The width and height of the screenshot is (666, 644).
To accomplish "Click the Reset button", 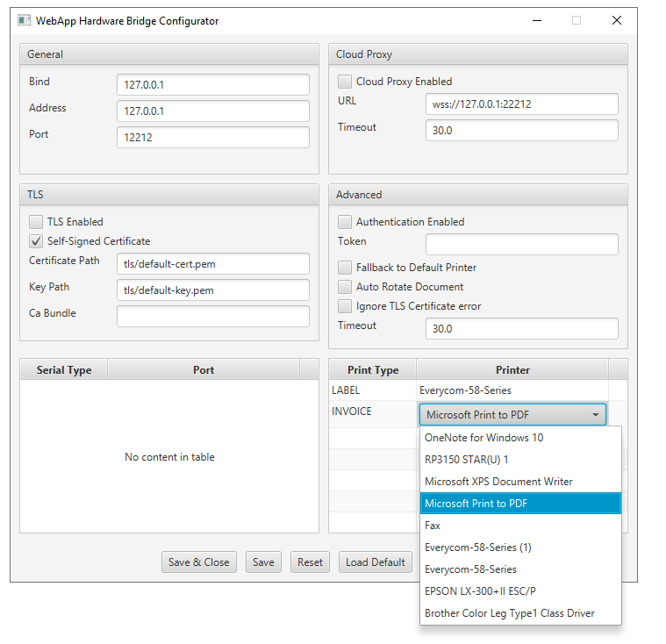I will pos(310,562).
